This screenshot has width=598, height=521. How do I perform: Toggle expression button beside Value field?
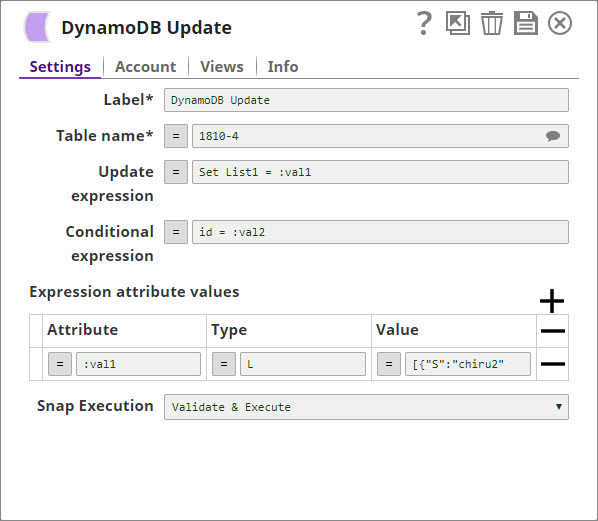click(x=389, y=364)
